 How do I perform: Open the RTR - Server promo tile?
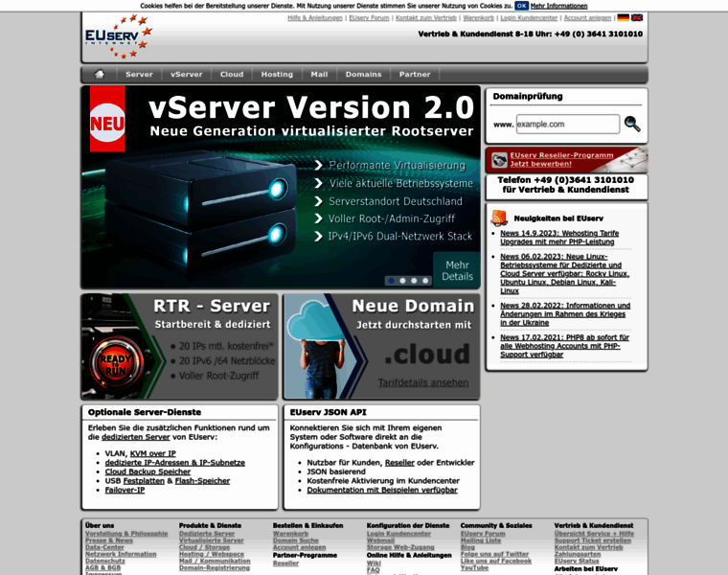(180, 347)
